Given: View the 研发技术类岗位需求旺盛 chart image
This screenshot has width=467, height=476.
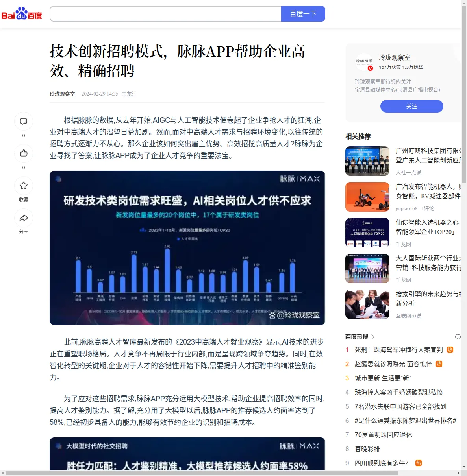Looking at the screenshot, I should (x=187, y=248).
